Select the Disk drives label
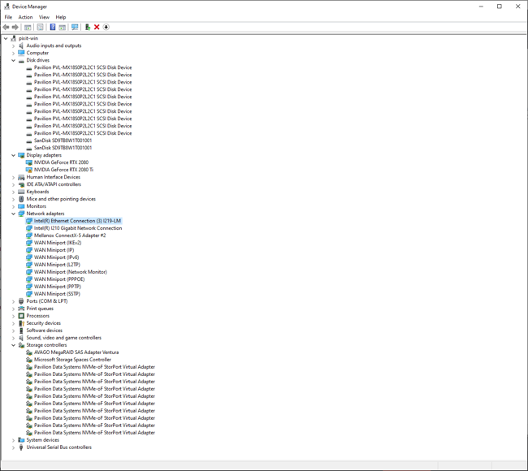 38,60
